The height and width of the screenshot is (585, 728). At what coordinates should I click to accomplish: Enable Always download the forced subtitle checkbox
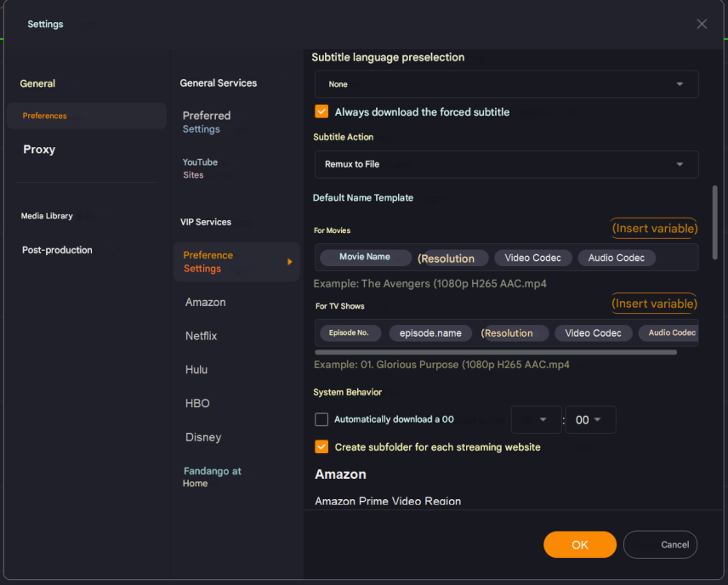pyautogui.click(x=321, y=111)
